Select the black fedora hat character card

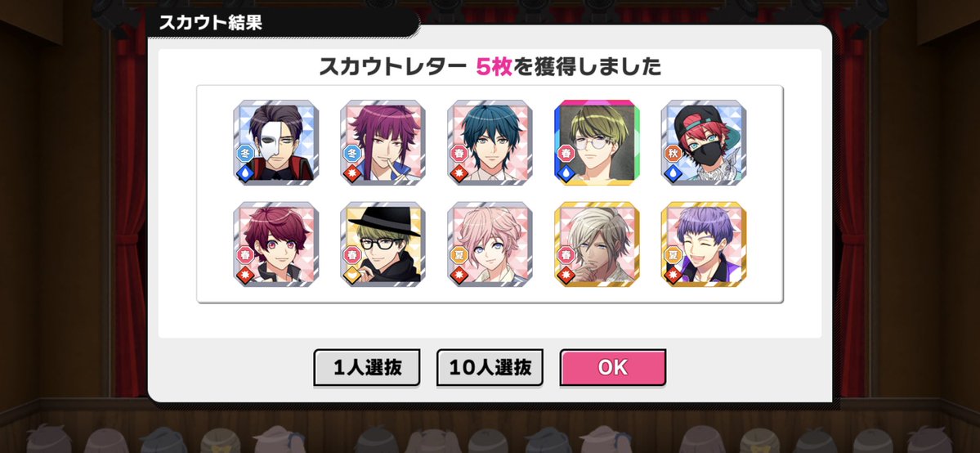[383, 244]
